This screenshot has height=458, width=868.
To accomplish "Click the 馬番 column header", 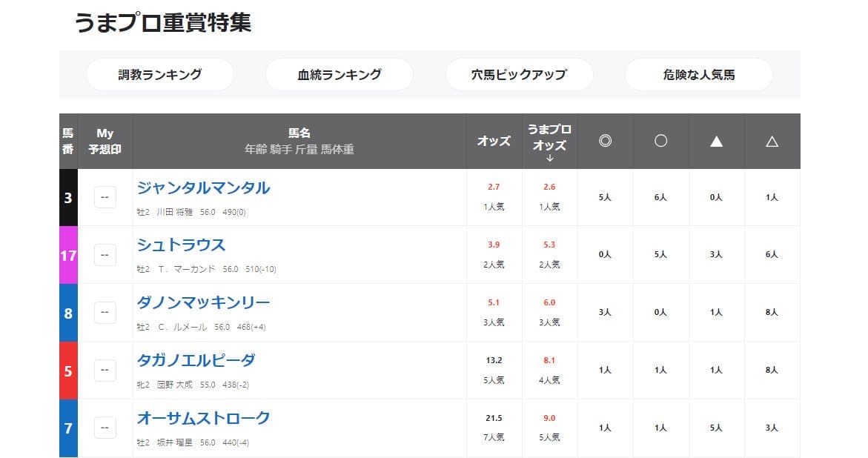I will (x=68, y=142).
